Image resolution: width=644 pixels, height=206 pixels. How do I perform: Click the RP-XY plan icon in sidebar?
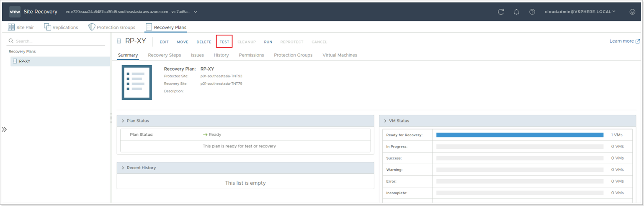point(15,61)
